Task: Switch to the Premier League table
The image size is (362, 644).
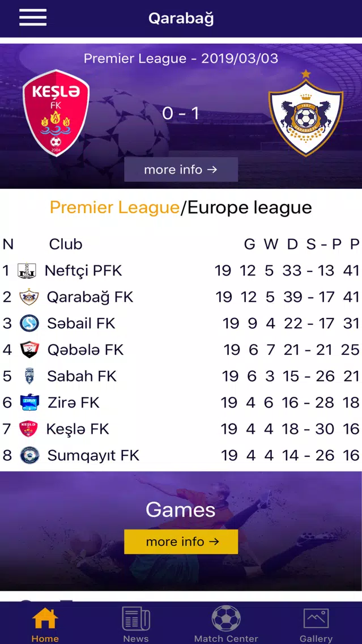Action: (x=114, y=207)
